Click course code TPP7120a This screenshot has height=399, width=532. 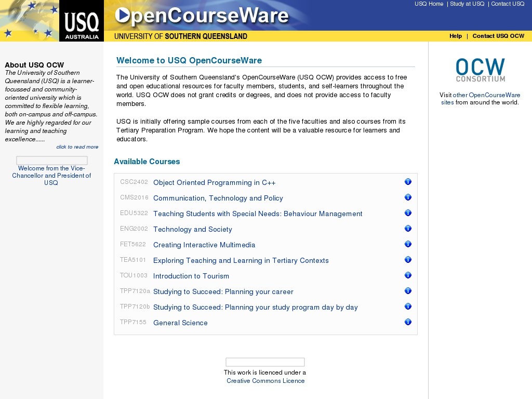(135, 291)
